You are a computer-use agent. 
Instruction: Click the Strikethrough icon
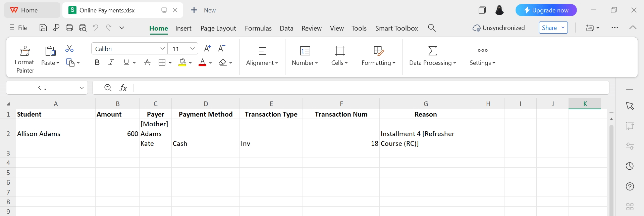tap(147, 62)
